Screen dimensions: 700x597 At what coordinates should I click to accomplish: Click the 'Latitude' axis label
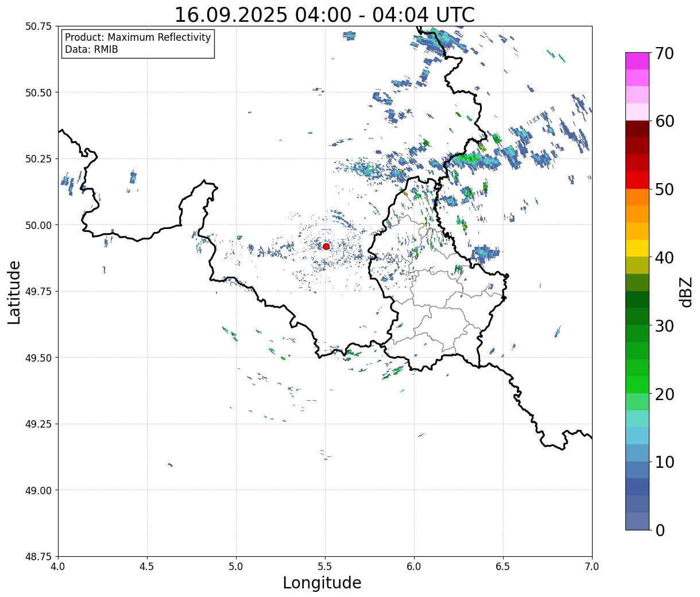[14, 292]
